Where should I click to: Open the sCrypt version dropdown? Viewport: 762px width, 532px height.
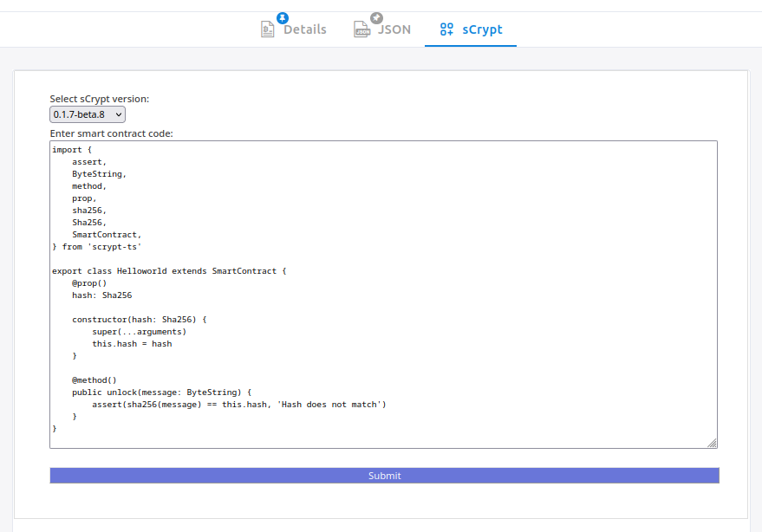point(88,114)
